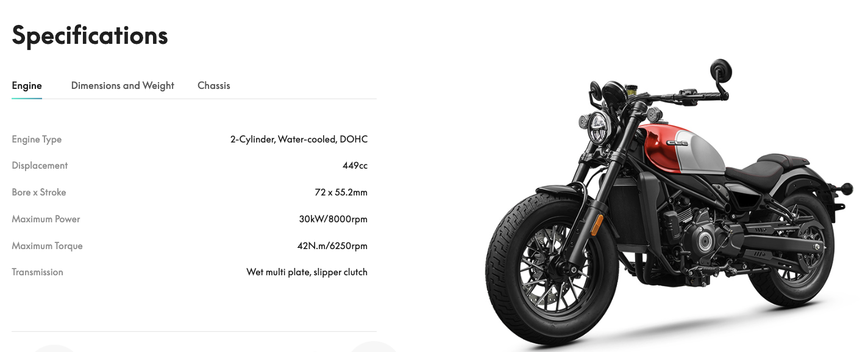Click the Displacement label
The width and height of the screenshot is (868, 352).
(40, 166)
